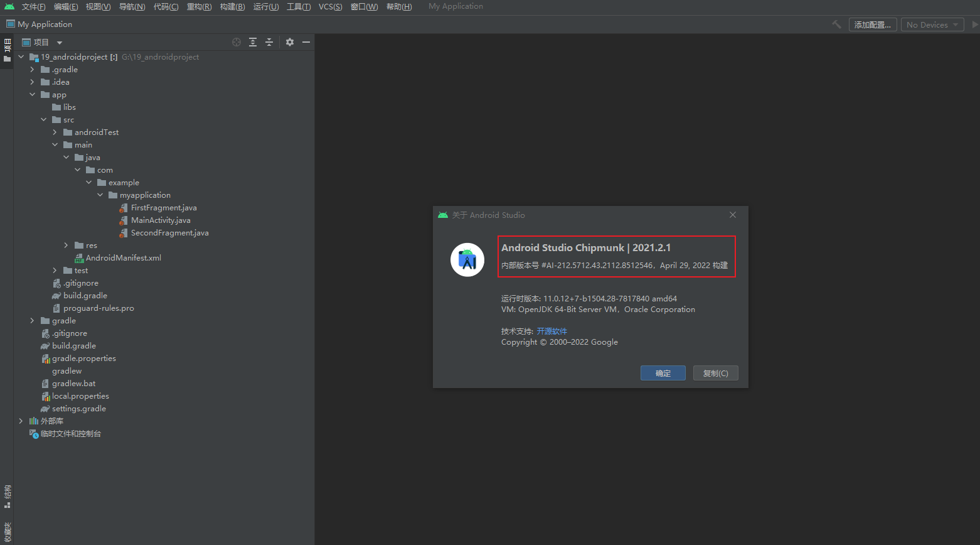The width and height of the screenshot is (980, 545).
Task: Open the 构建(B) menu
Action: click(232, 6)
